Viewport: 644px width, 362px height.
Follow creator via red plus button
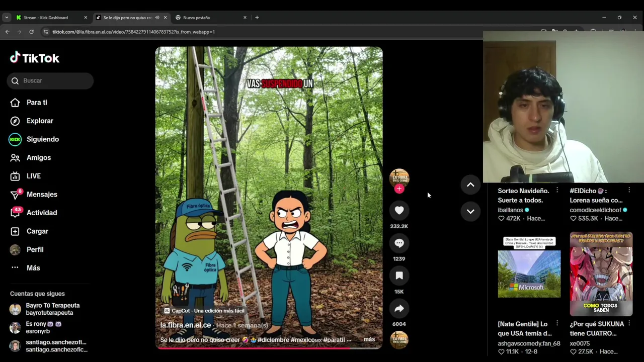point(399,189)
